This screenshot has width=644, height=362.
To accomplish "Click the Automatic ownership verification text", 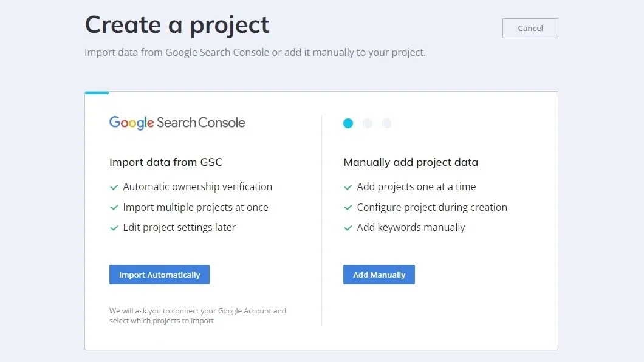I will tap(197, 186).
